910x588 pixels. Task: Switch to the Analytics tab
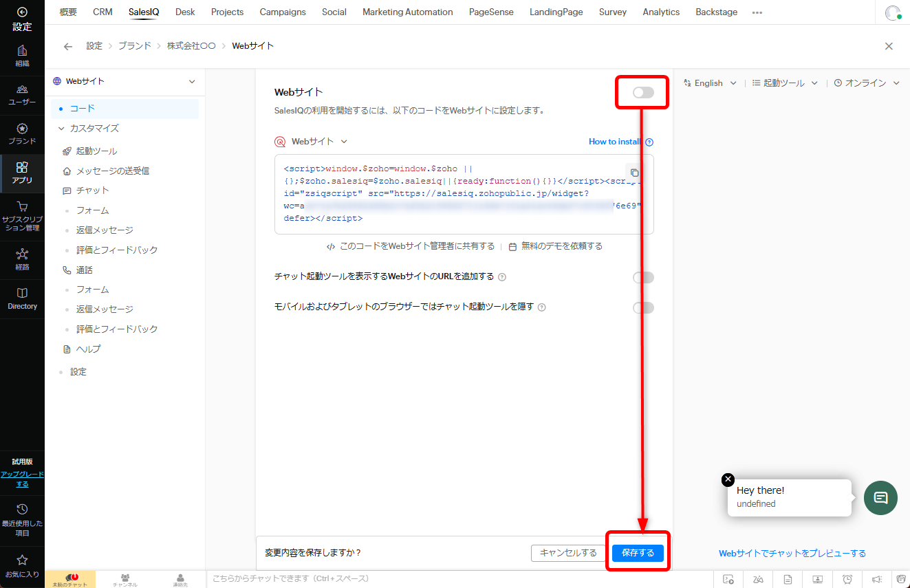[x=661, y=12]
